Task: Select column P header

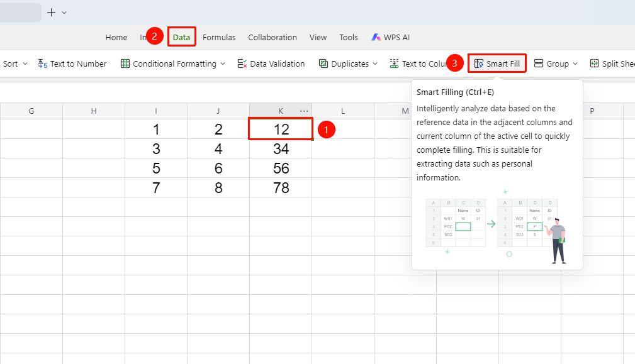Action: click(x=592, y=111)
